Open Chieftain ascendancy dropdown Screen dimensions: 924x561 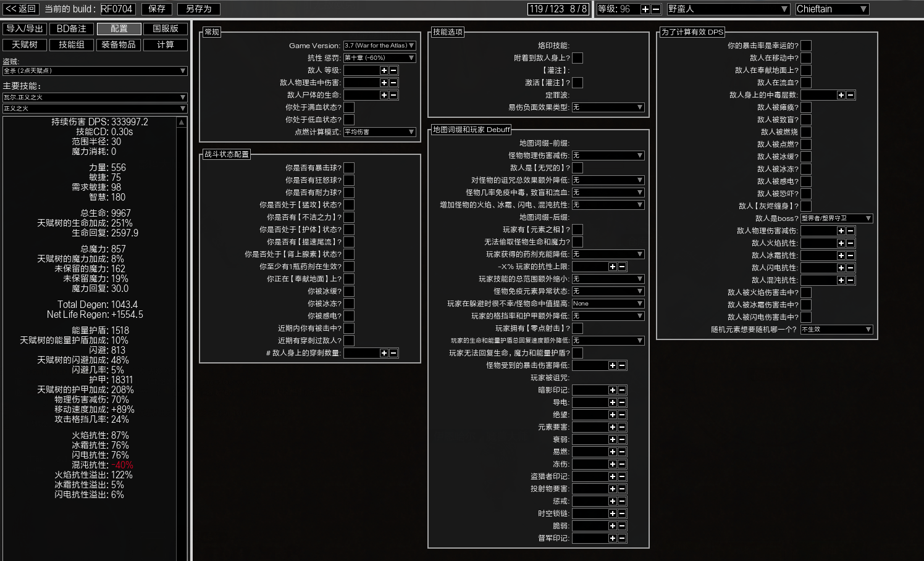(x=832, y=9)
